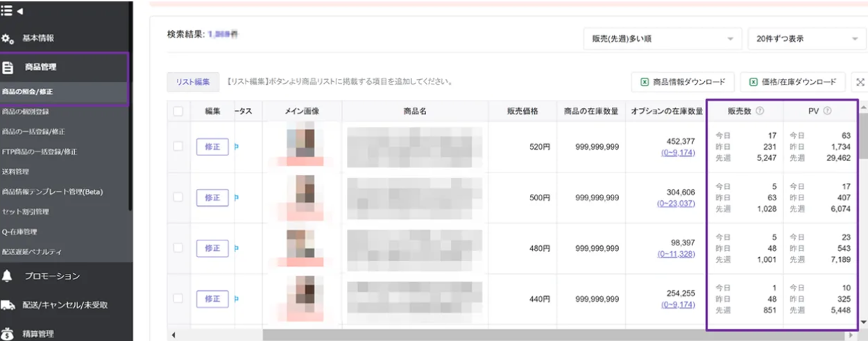Check the checkbox for the 480円 product row
The image size is (868, 341).
(x=178, y=247)
